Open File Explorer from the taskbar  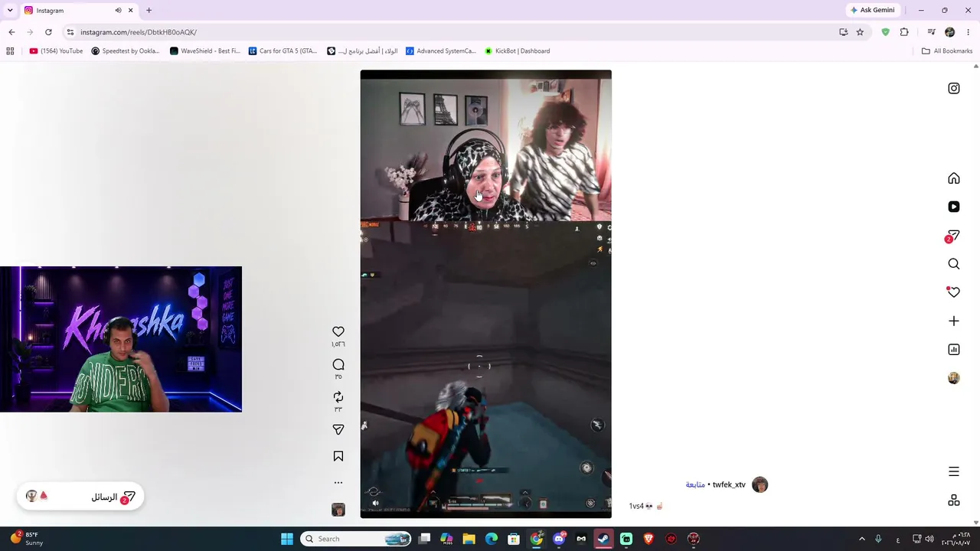pos(469,539)
